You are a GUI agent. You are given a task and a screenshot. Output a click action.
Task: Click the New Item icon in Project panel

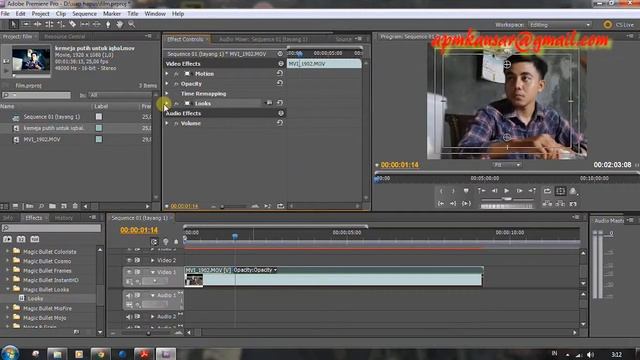click(64, 206)
